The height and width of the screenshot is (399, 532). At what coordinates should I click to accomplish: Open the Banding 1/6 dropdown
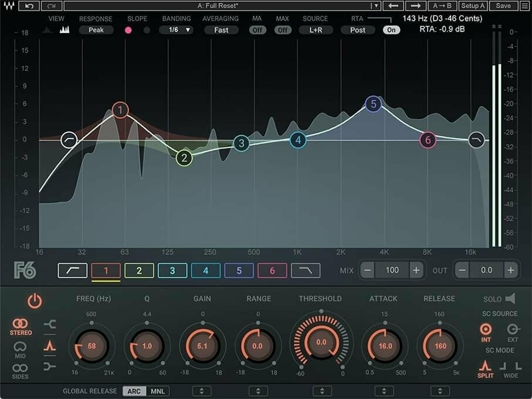pos(176,29)
